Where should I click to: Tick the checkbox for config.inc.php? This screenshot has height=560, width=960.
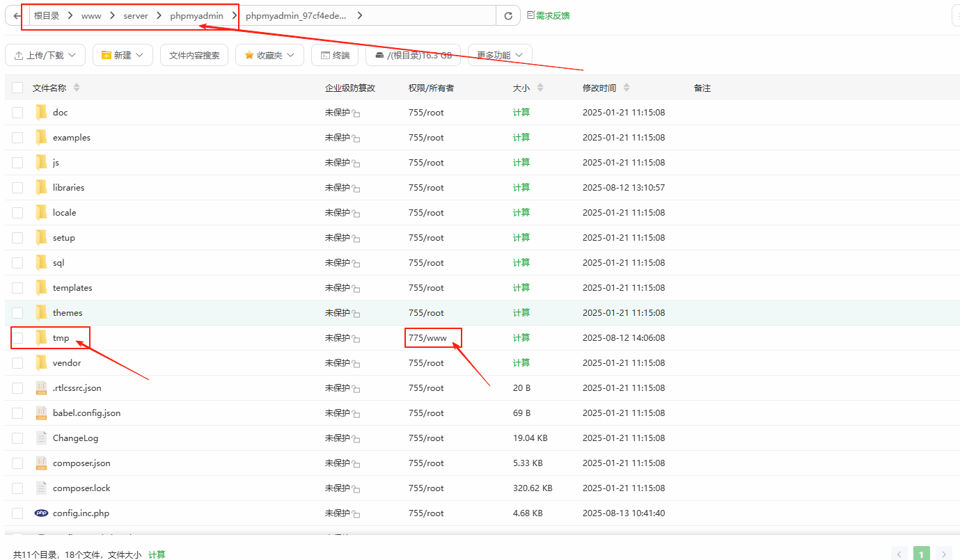coord(17,513)
